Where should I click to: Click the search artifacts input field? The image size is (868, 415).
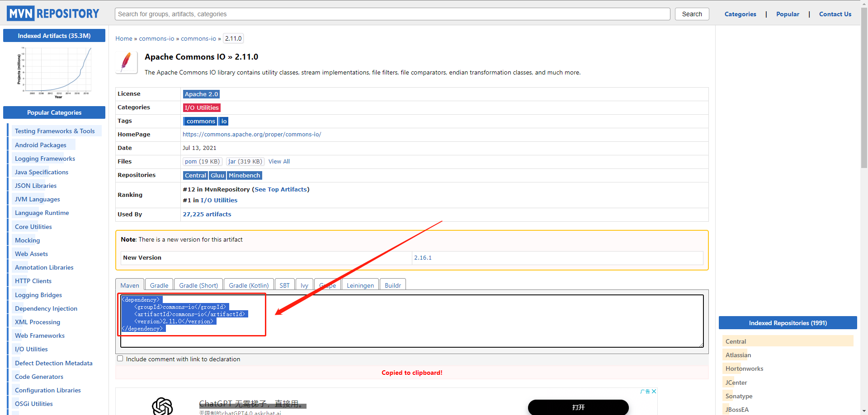click(x=392, y=14)
